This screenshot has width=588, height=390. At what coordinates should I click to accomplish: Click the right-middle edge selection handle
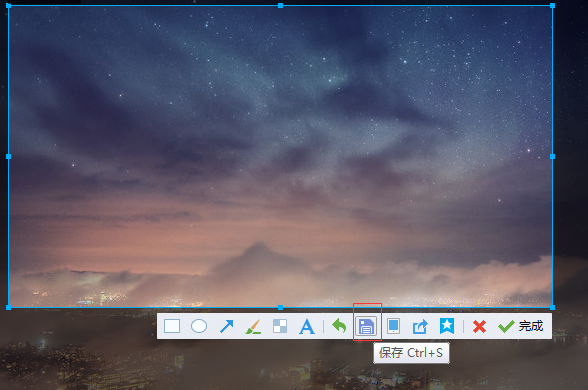[x=552, y=156]
